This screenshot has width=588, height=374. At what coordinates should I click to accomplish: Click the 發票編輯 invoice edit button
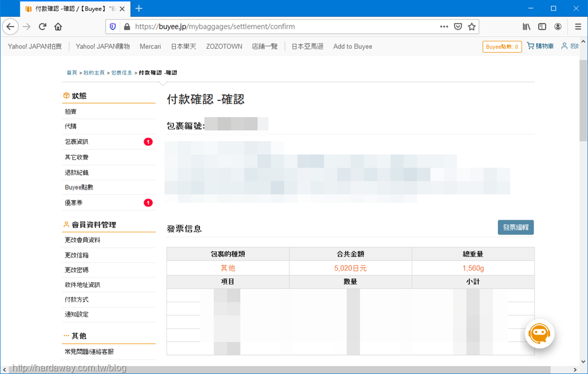[516, 227]
